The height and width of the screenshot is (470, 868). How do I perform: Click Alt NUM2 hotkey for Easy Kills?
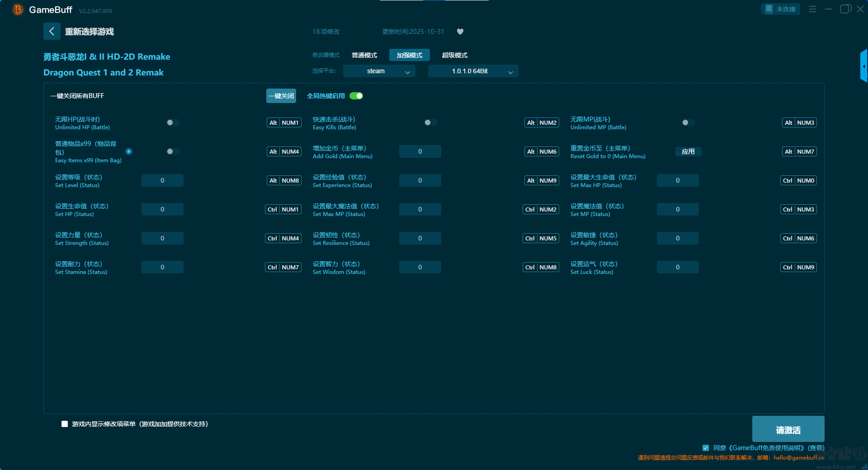tap(542, 122)
